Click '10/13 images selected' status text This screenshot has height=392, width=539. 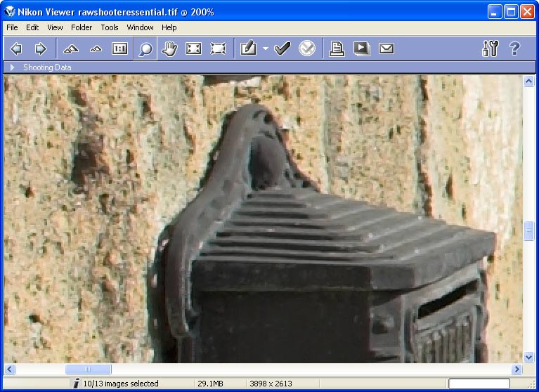point(121,384)
